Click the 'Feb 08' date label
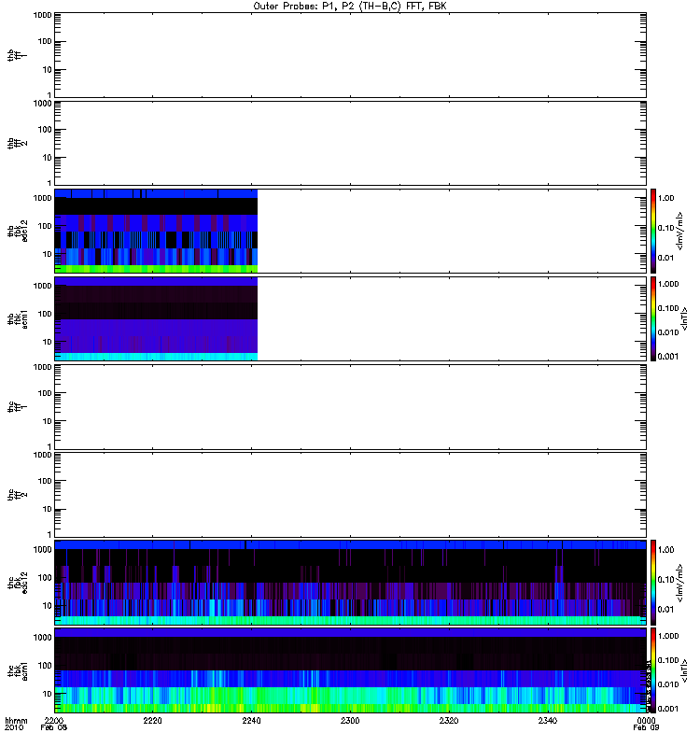Viewport: 700px width, 747px height. (54, 727)
